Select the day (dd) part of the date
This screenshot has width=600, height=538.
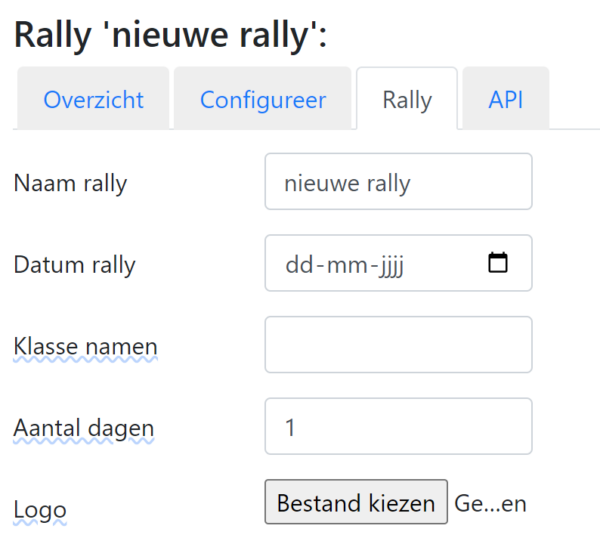[x=298, y=265]
